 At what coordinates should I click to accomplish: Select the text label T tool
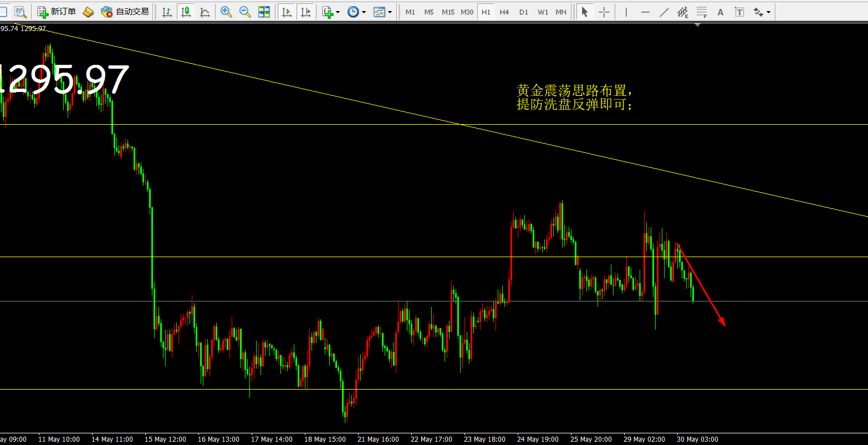739,12
